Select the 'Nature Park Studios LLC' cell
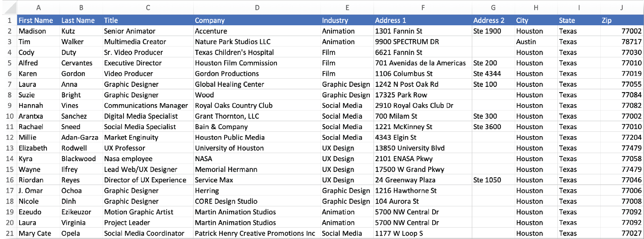Screen dimensions: 644x239 257,42
